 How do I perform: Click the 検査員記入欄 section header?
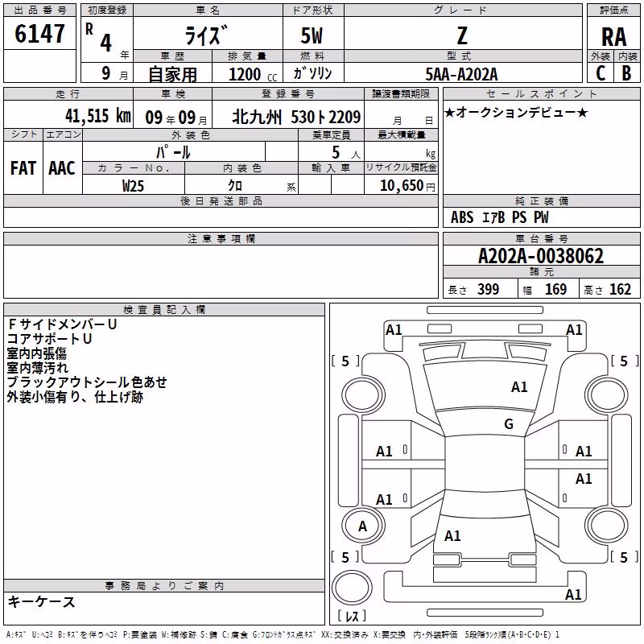[x=164, y=310]
